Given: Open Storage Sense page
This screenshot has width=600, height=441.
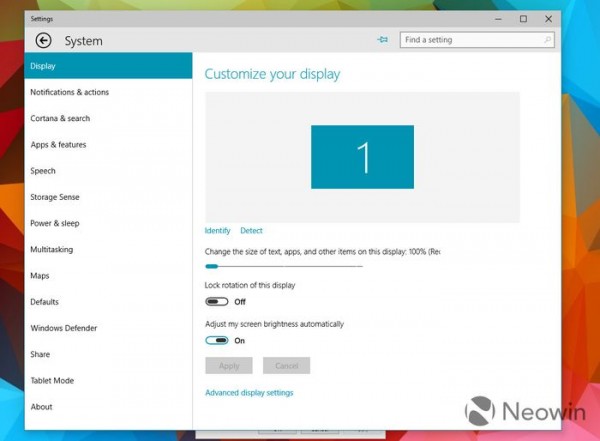Looking at the screenshot, I should pos(55,197).
